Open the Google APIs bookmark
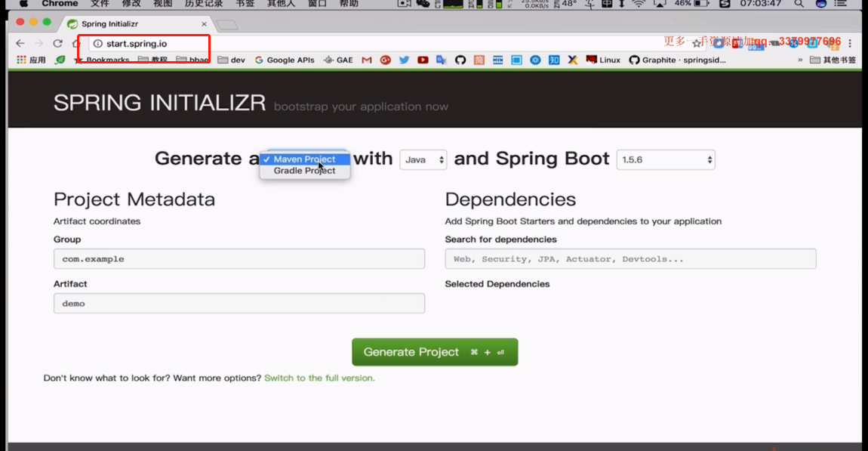 pos(285,60)
